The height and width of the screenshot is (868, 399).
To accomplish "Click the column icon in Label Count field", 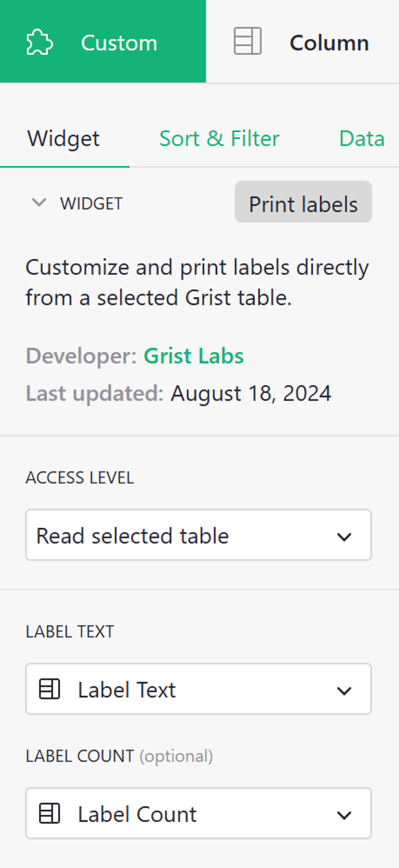I will 49,813.
